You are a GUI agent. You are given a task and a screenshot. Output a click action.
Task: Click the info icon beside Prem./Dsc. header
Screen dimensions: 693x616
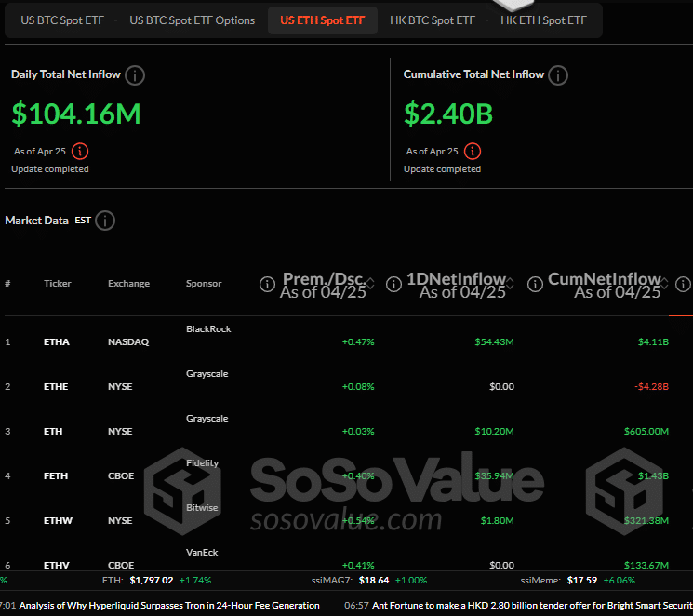pyautogui.click(x=267, y=284)
